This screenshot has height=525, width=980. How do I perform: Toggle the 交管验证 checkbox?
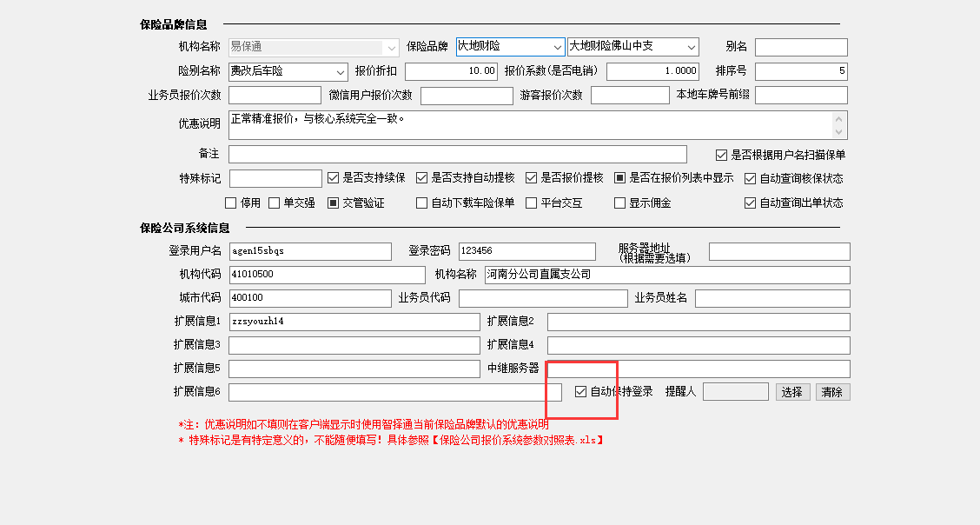pos(333,203)
